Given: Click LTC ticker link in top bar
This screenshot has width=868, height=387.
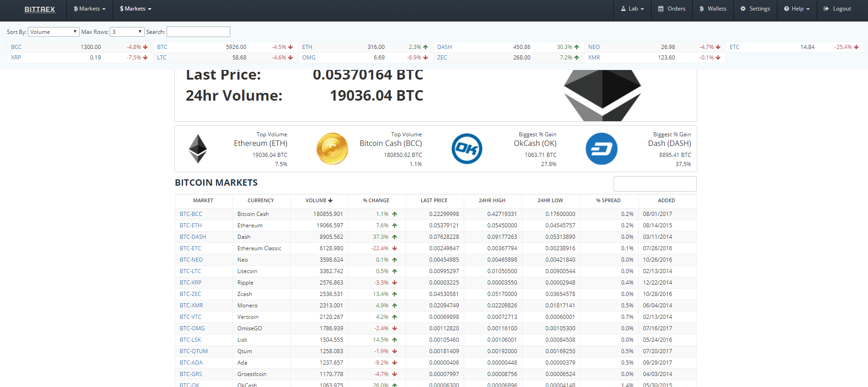Looking at the screenshot, I should click(x=162, y=58).
